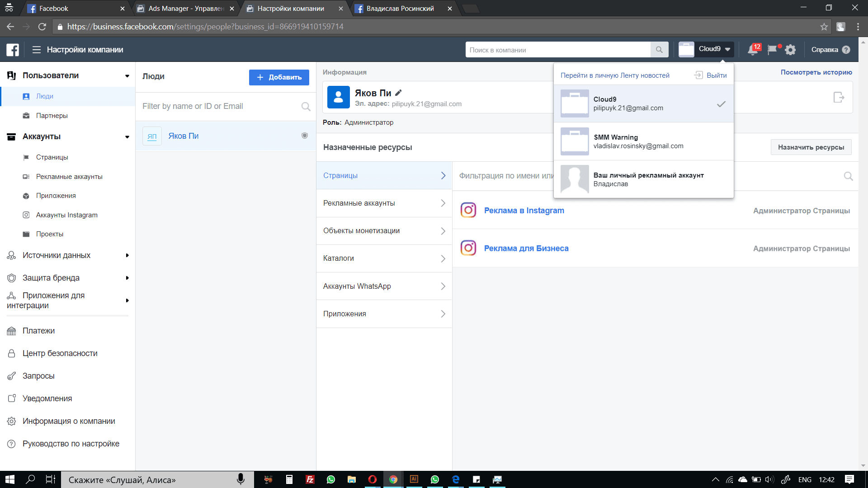Click the pencil icon beside Яков Пи
The image size is (868, 488).
pyautogui.click(x=398, y=93)
